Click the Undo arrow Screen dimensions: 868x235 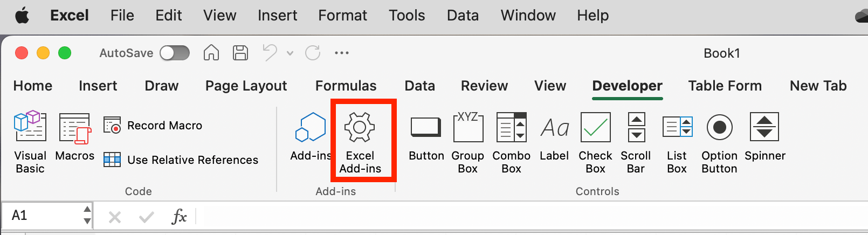pyautogui.click(x=270, y=53)
